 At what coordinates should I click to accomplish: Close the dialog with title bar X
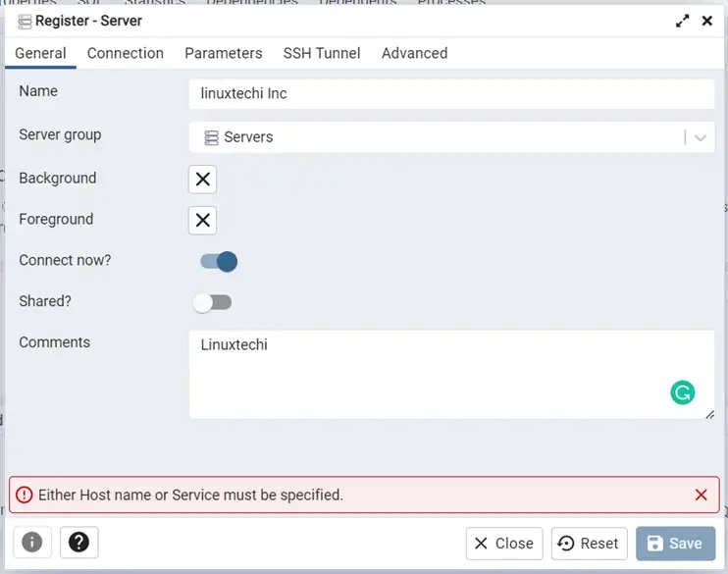706,21
